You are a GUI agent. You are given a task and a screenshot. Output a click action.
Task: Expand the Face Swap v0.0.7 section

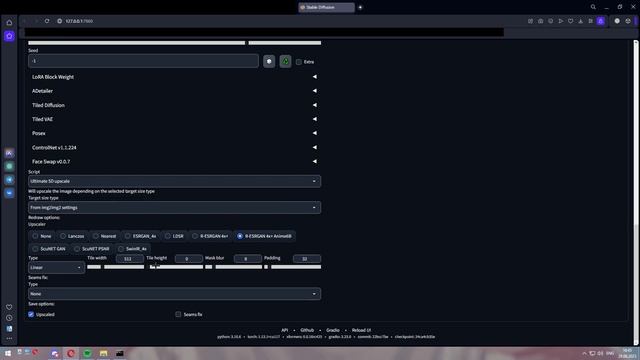(174, 161)
